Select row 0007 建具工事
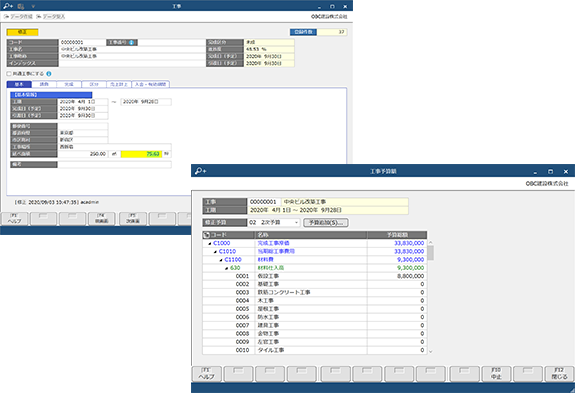 315,326
